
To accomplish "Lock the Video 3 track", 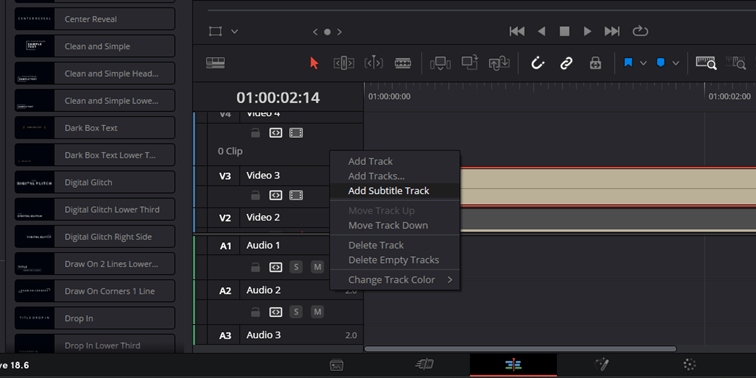I will click(x=256, y=195).
